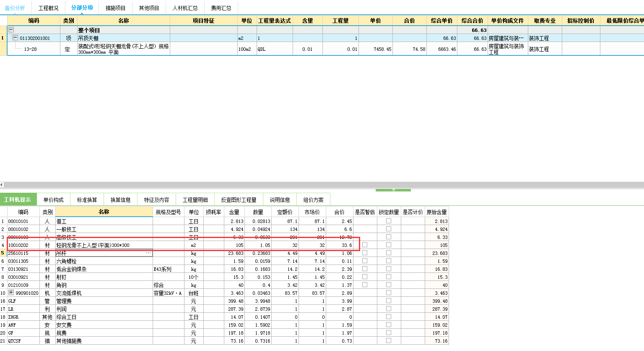Open the 换算信息 tab

120,199
